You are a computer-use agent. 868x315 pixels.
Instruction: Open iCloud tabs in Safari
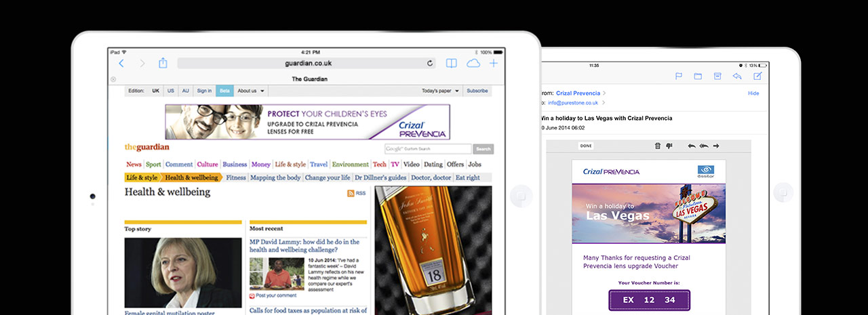pyautogui.click(x=473, y=63)
